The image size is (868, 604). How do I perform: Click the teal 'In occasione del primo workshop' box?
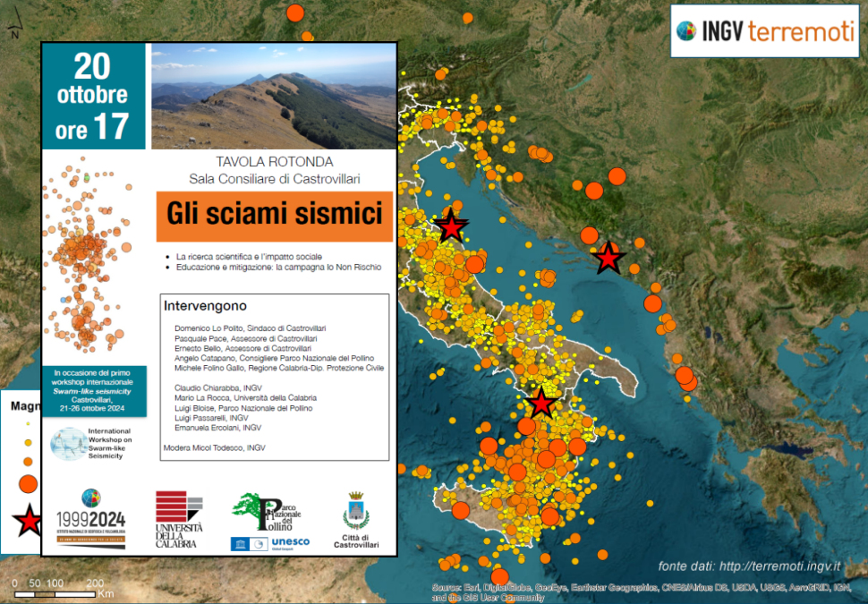click(x=94, y=391)
